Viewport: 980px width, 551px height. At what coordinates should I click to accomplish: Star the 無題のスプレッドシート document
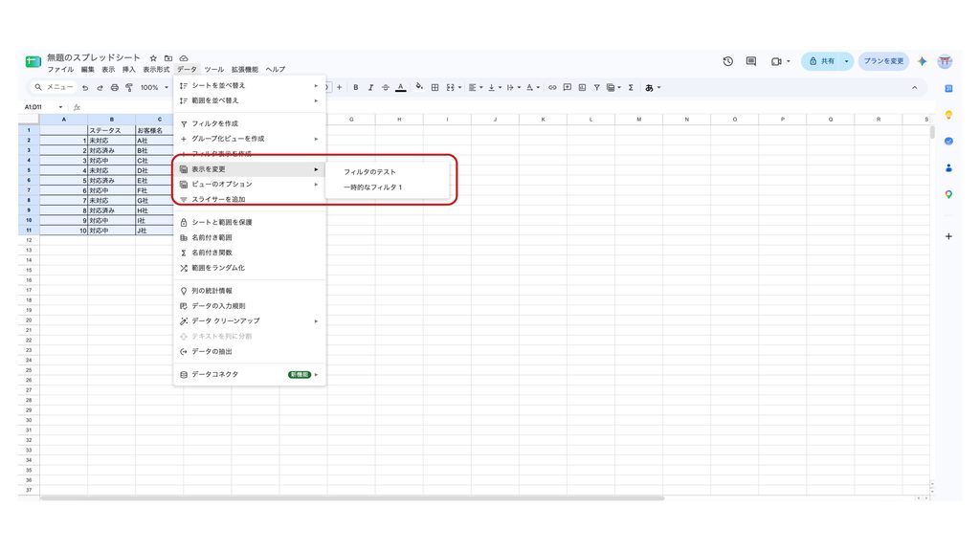pos(153,57)
